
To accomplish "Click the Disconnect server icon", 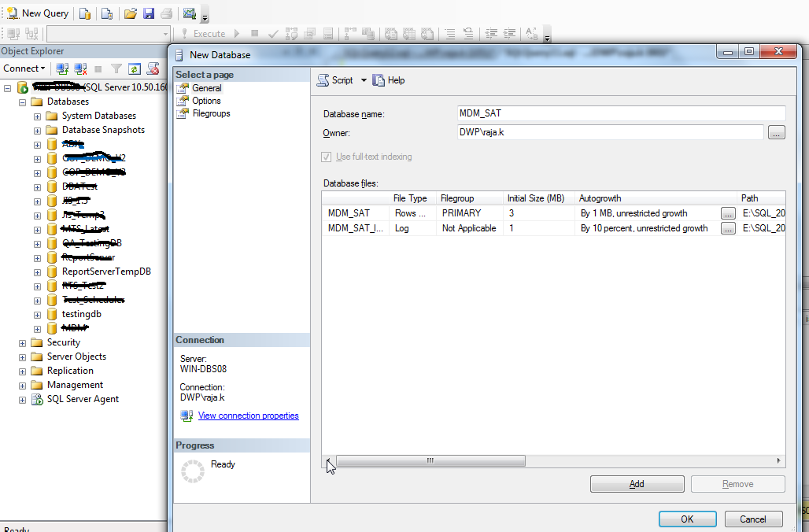I will click(80, 68).
